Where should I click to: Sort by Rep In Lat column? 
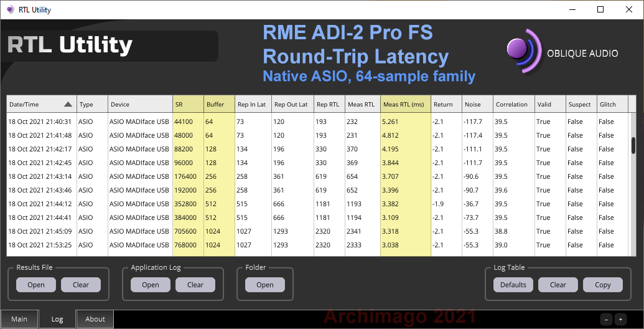[253, 105]
